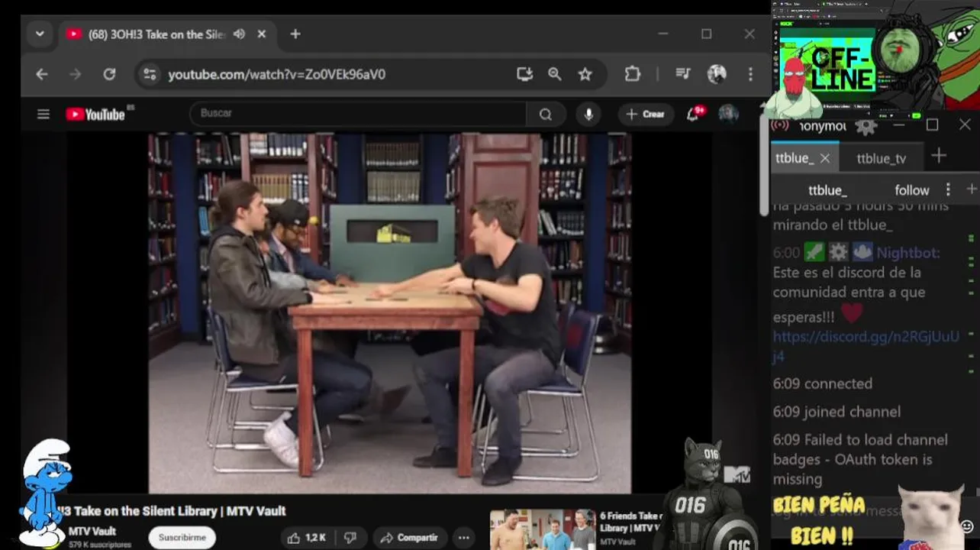Click the video title text below player
Image resolution: width=980 pixels, height=550 pixels.
(x=173, y=511)
